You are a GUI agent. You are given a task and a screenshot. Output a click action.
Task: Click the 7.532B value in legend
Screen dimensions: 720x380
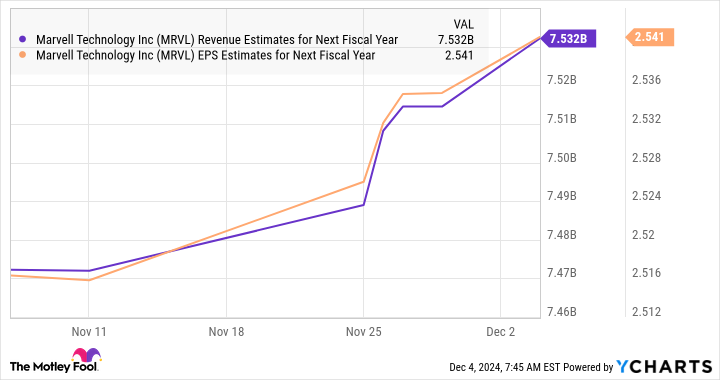(x=456, y=39)
